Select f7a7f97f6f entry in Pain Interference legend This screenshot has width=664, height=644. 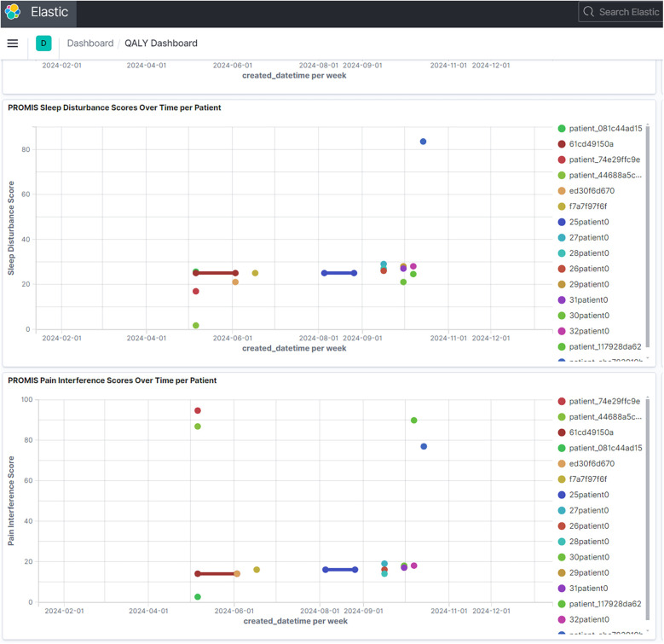[588, 479]
